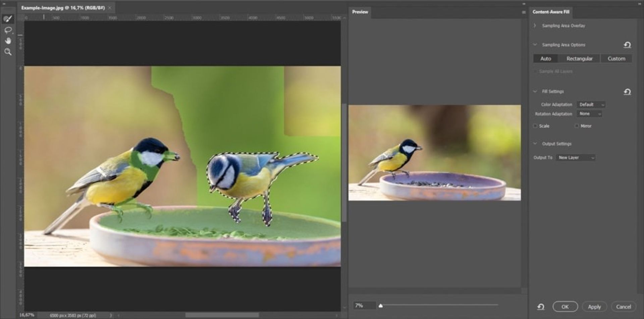The width and height of the screenshot is (644, 319).
Task: Open the Rotation Adaptation dropdown
Action: [x=589, y=114]
